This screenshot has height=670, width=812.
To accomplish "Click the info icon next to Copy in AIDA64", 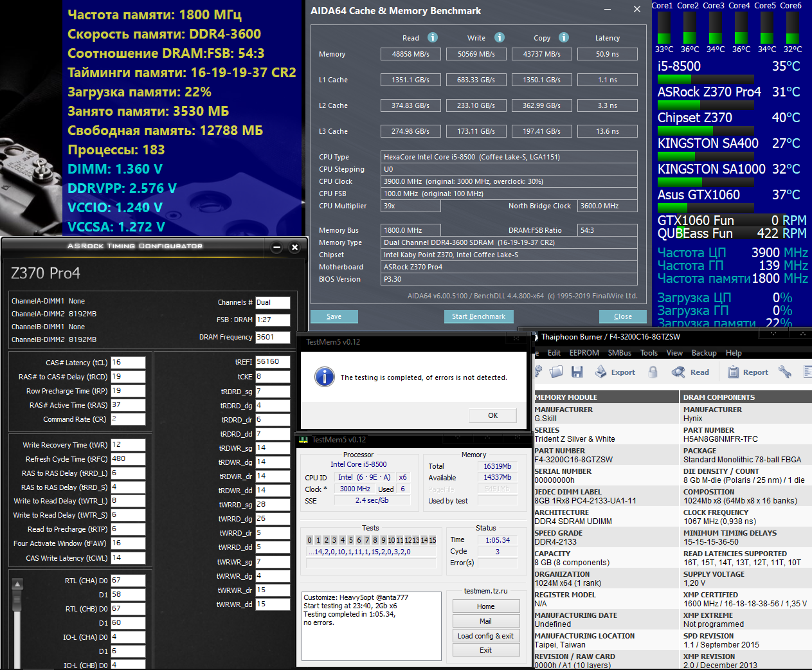I will [564, 37].
